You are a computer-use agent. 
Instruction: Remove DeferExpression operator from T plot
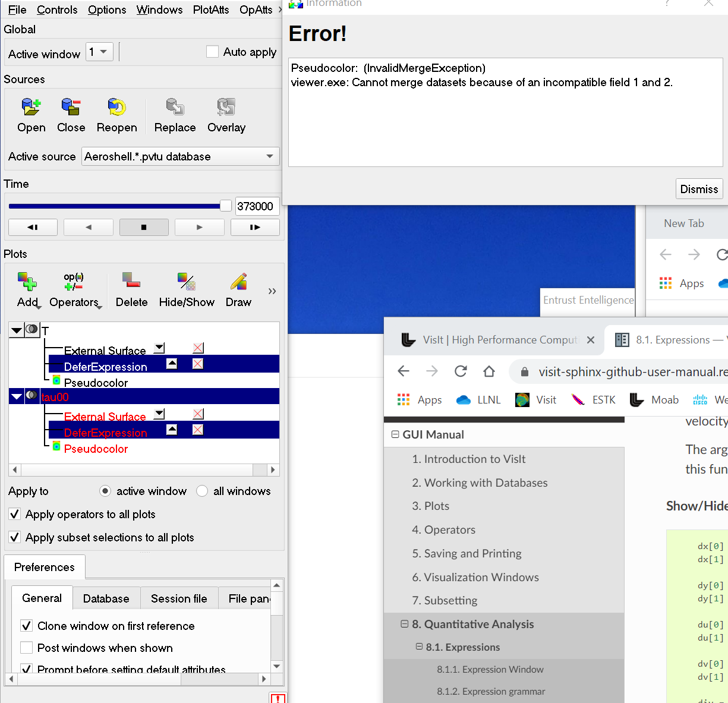198,364
